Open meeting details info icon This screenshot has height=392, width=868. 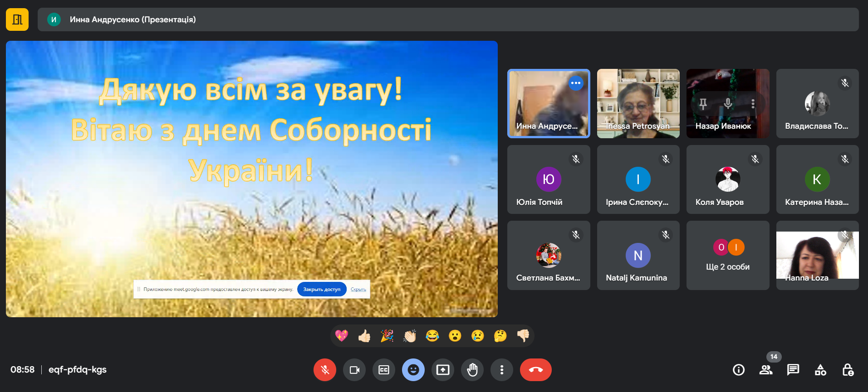739,370
